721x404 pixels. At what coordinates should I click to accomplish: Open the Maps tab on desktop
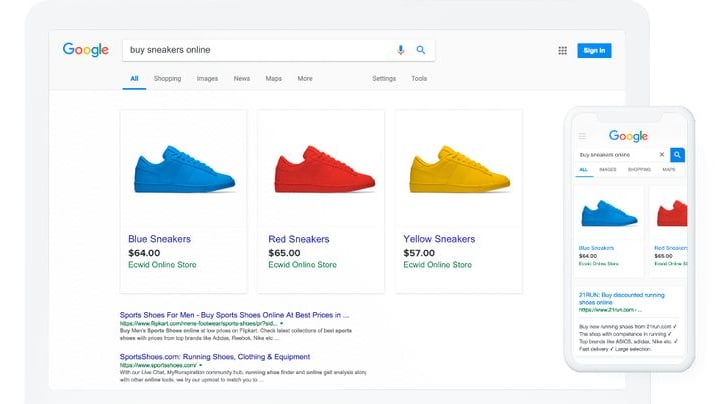pos(274,79)
